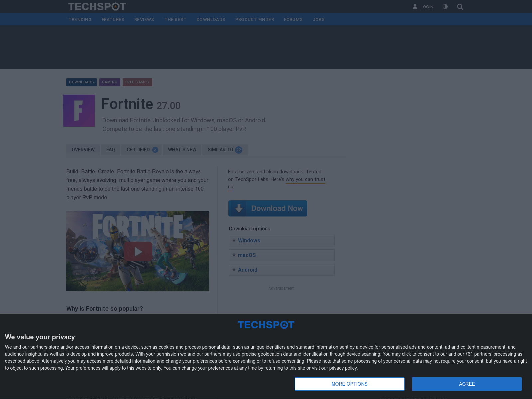
Task: Click the 'why you can trust us' link
Action: (x=305, y=179)
